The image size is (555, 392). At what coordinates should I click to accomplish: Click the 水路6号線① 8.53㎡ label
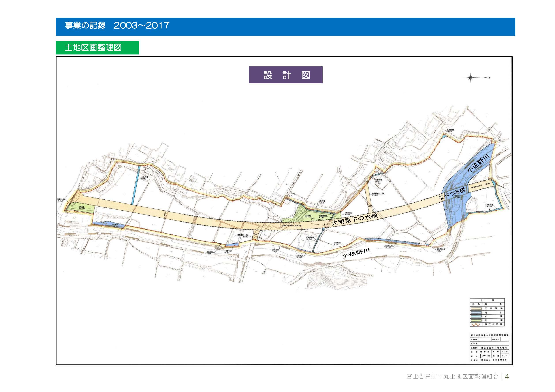coord(324,217)
